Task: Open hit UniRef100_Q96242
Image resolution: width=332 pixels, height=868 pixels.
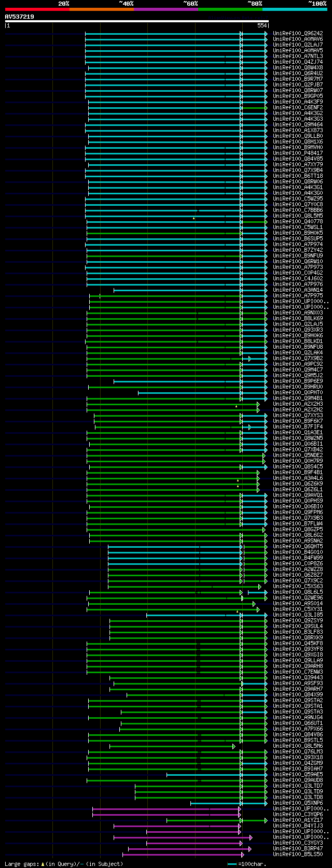Action: click(298, 34)
